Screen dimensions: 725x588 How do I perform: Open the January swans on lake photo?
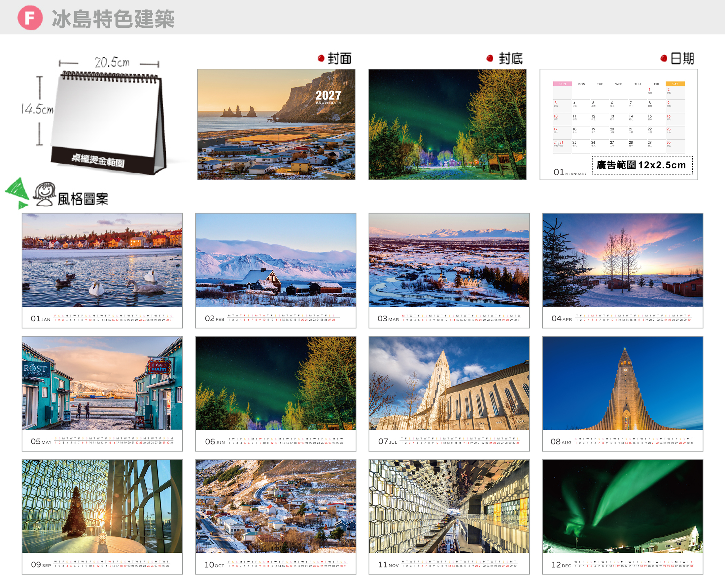(102, 260)
